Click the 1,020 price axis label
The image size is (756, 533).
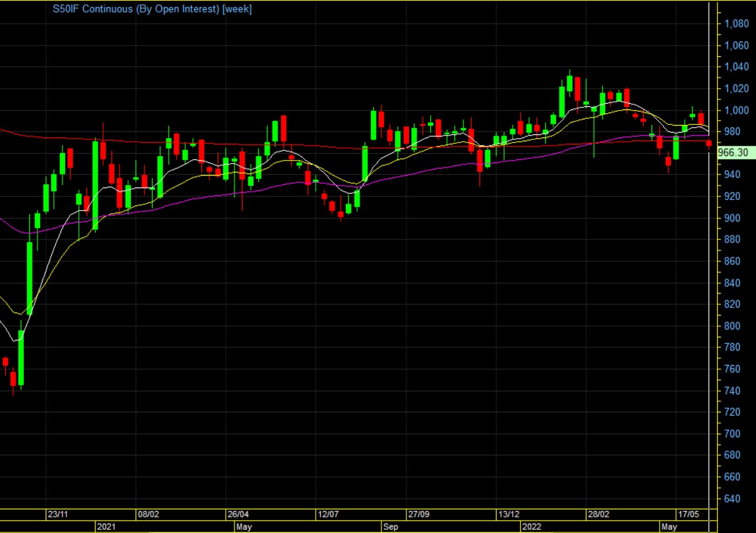click(x=736, y=89)
